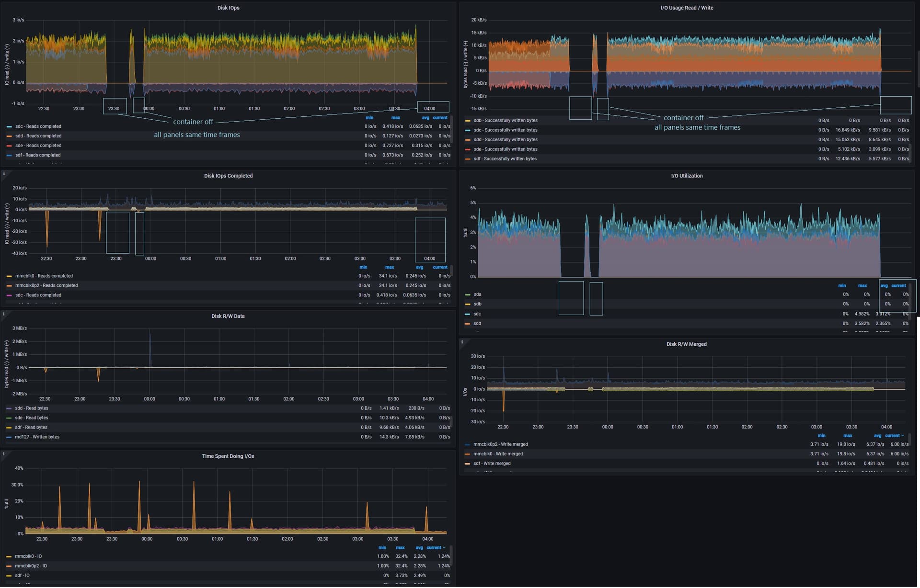Click the Disk IOps Completed legend scrollbar
The image size is (920, 588).
(x=451, y=271)
